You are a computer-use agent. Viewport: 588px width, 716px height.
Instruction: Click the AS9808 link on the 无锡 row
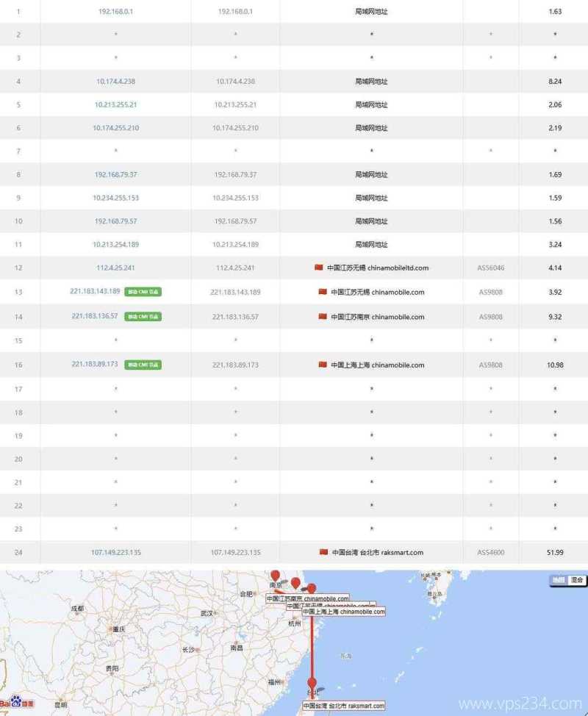[490, 292]
